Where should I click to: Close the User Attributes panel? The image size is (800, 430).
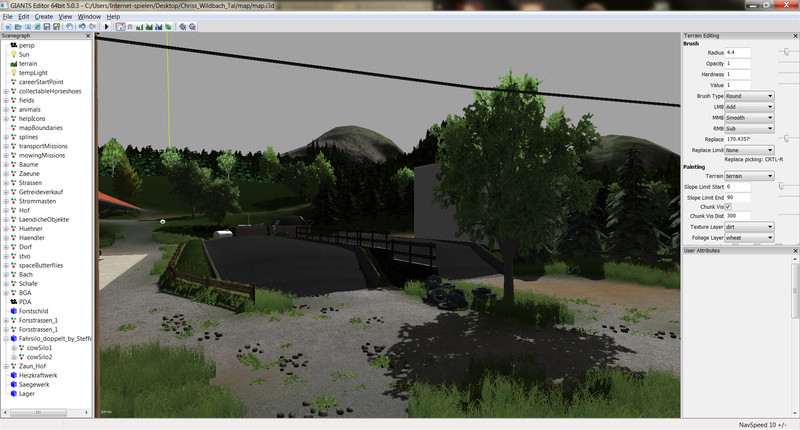pos(795,251)
